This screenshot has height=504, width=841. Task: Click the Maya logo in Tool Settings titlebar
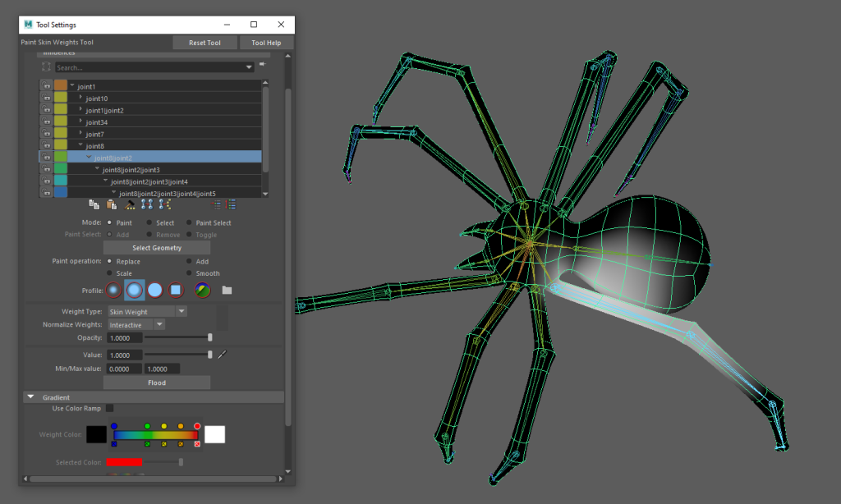click(x=29, y=24)
